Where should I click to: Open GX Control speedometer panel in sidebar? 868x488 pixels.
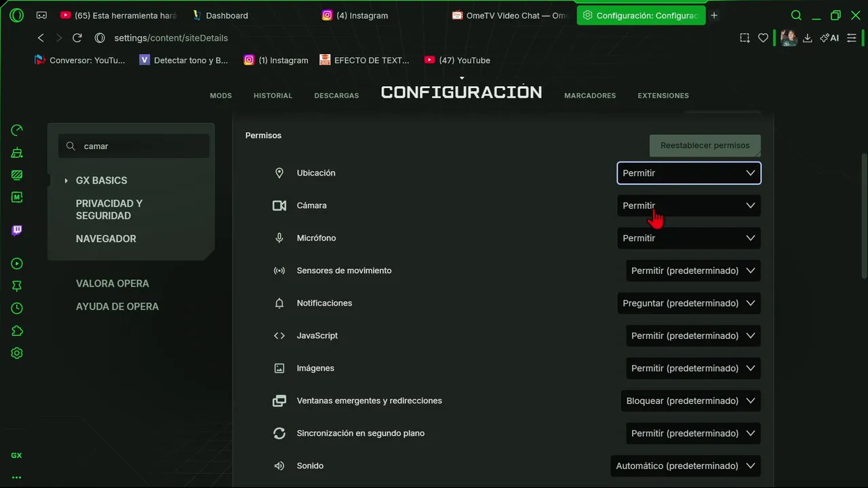coord(17,130)
